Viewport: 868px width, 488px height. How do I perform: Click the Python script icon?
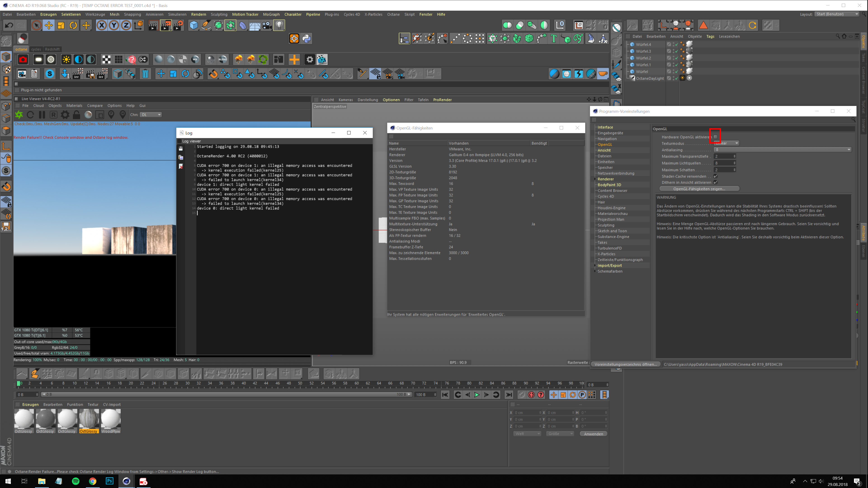click(x=306, y=39)
